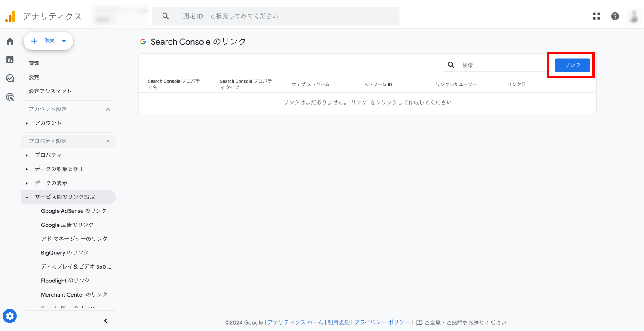Collapse the アカウント設定 section
The height and width of the screenshot is (331, 644).
[x=108, y=109]
